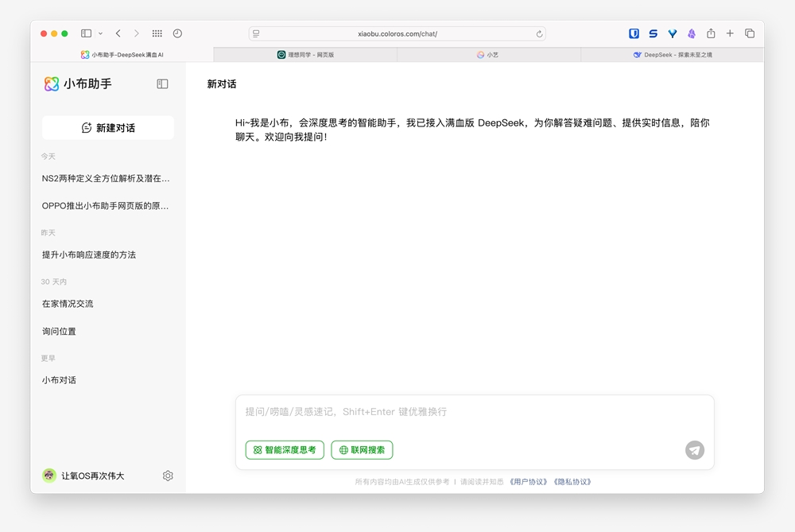This screenshot has height=532, width=795.
Task: Switch to the 理想同学 网页版 tab
Action: (304, 54)
